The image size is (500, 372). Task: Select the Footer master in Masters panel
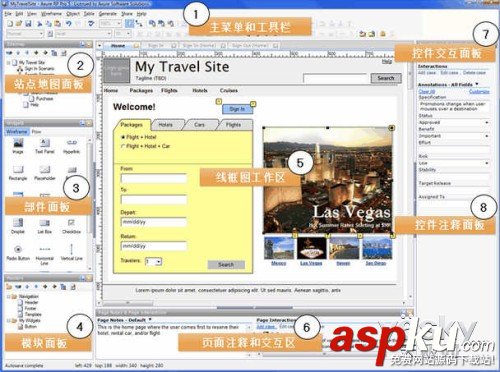pyautogui.click(x=28, y=308)
